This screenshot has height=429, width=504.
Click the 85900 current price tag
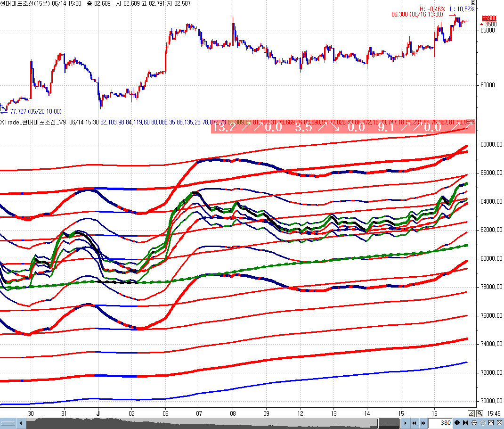(490, 18)
